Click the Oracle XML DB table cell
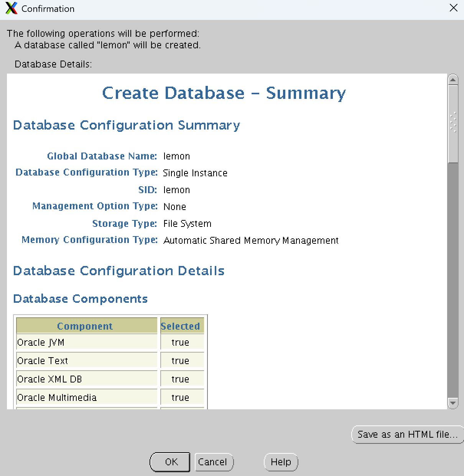 click(87, 379)
